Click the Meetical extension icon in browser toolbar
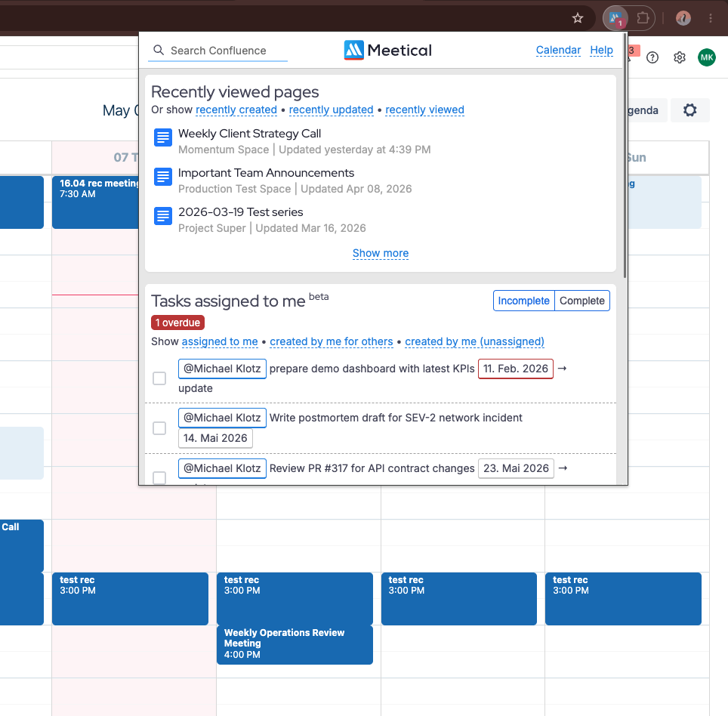This screenshot has width=728, height=716. click(x=615, y=18)
